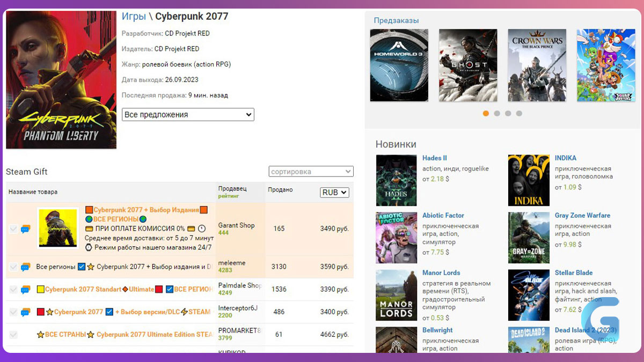Click the 'Abiotic Factor' title link
The image size is (644, 362).
tap(443, 216)
